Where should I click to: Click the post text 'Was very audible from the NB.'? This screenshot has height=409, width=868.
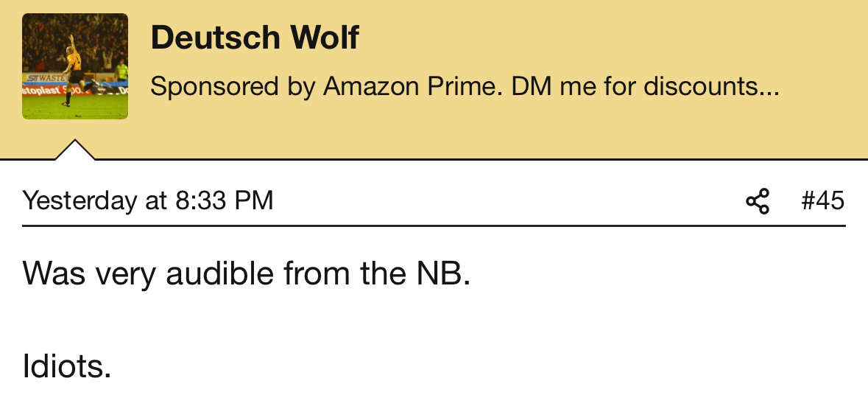pyautogui.click(x=247, y=273)
